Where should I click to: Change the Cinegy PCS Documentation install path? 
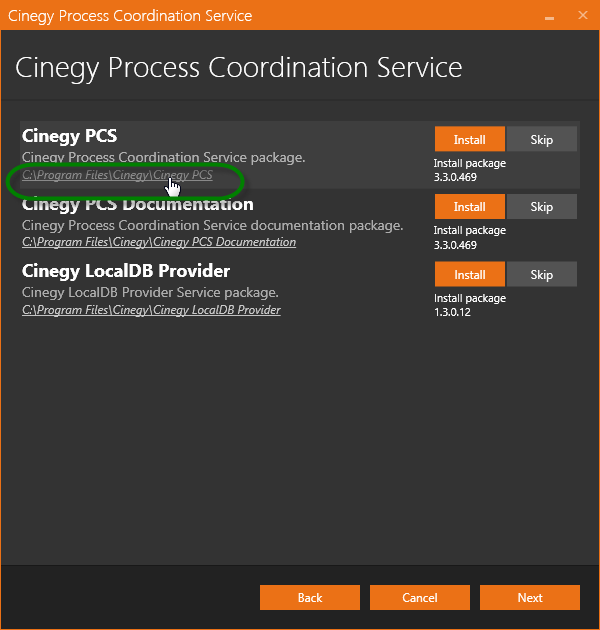tap(159, 242)
